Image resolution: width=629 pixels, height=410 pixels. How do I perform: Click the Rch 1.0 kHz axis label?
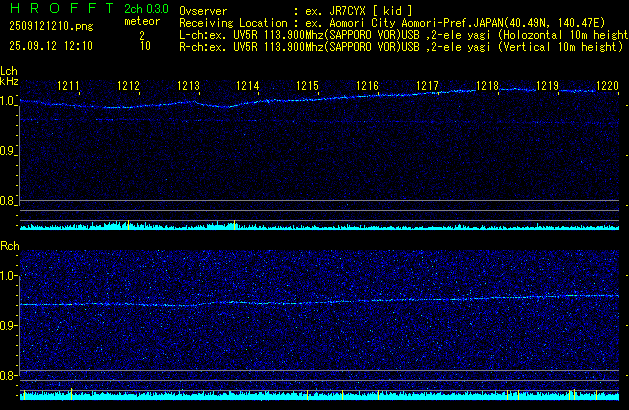[x=7, y=276]
